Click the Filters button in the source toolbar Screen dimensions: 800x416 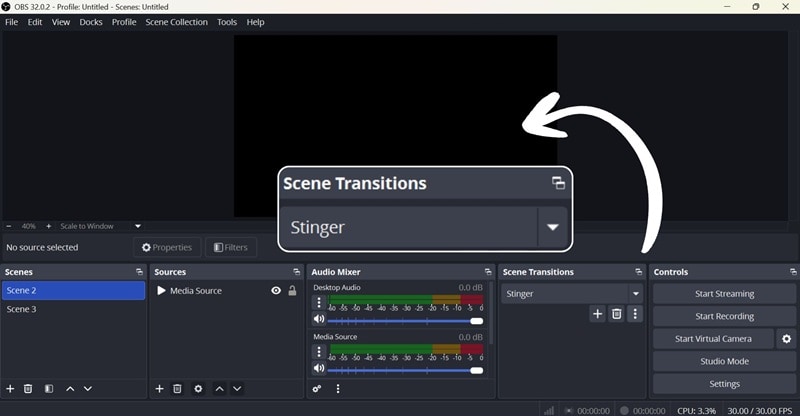[231, 248]
